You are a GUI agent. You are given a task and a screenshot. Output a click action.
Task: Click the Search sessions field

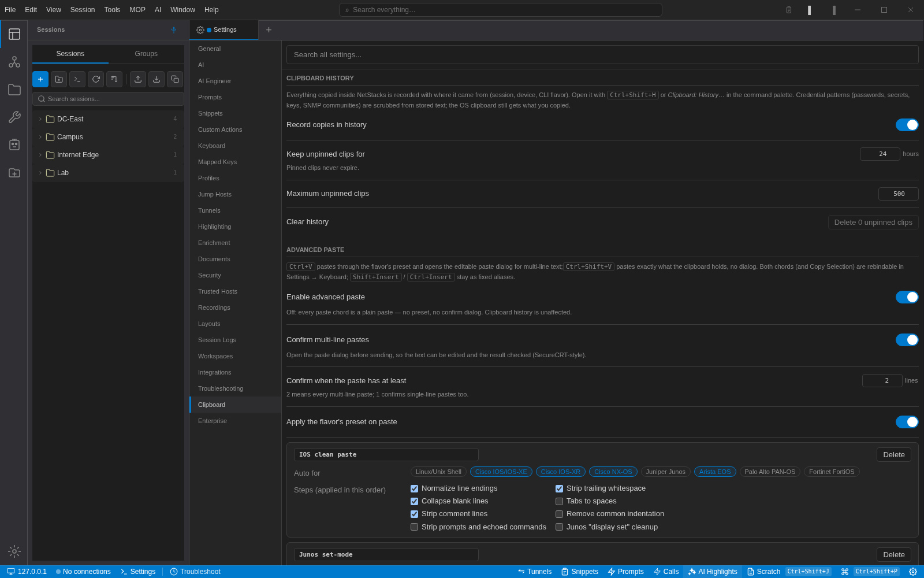tap(108, 99)
